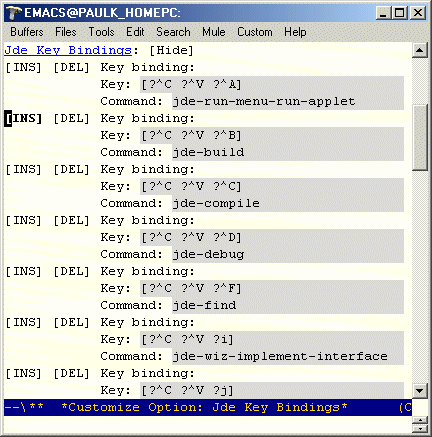Click the scrollbar up arrow
Image resolution: width=432 pixels, height=437 pixels.
[420, 50]
